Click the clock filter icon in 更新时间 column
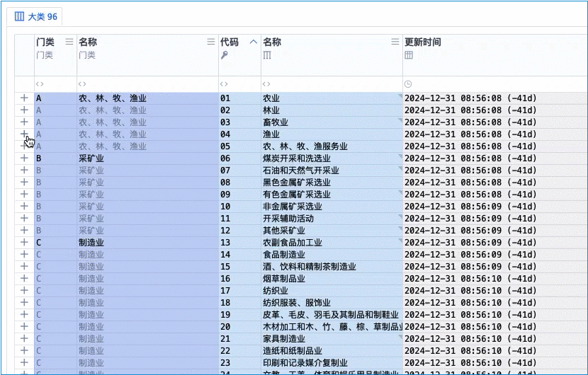This screenshot has width=588, height=375. tap(408, 84)
